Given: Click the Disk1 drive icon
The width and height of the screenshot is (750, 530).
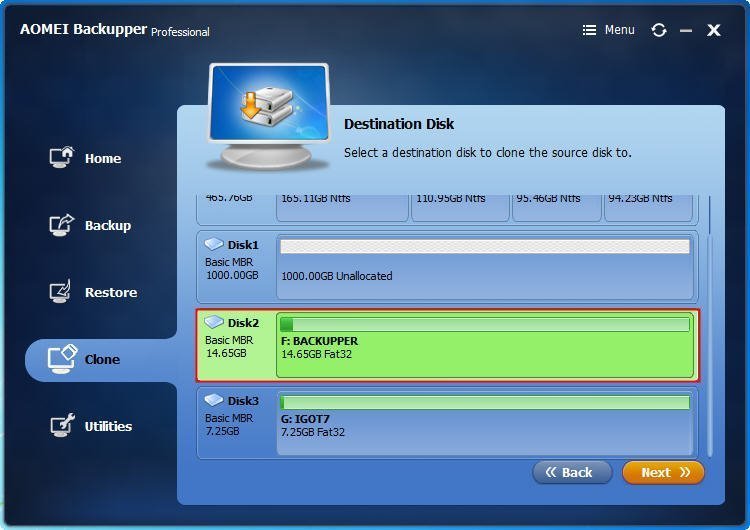Looking at the screenshot, I should (x=214, y=244).
